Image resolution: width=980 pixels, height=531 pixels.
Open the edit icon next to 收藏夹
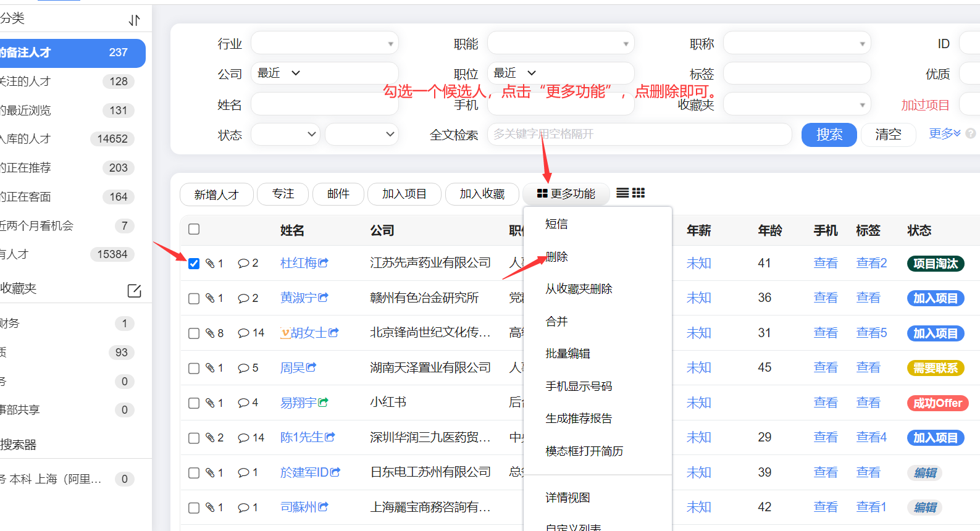(134, 290)
